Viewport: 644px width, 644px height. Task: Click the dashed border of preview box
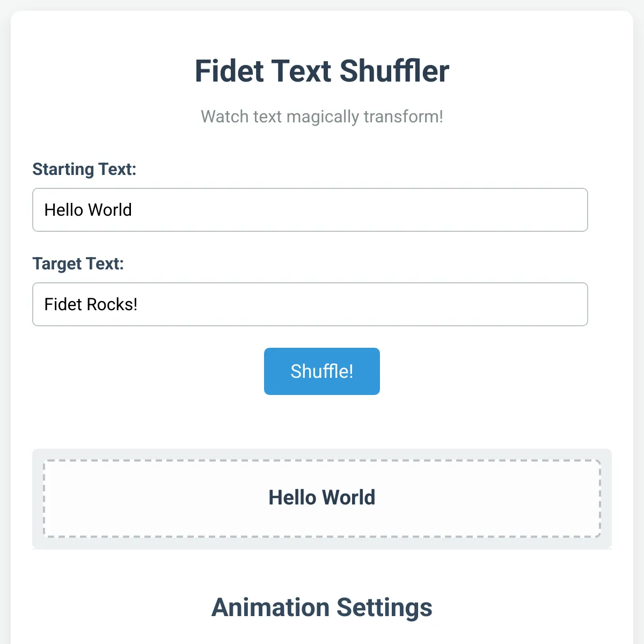322,460
